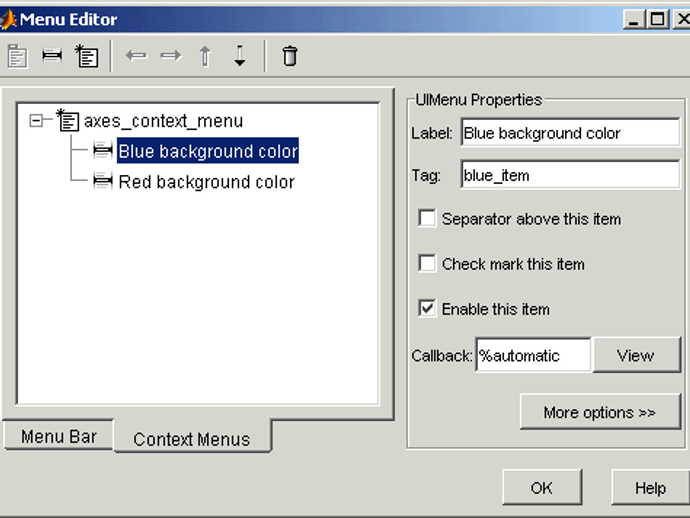
Task: Select the Red background color item
Action: point(206,182)
